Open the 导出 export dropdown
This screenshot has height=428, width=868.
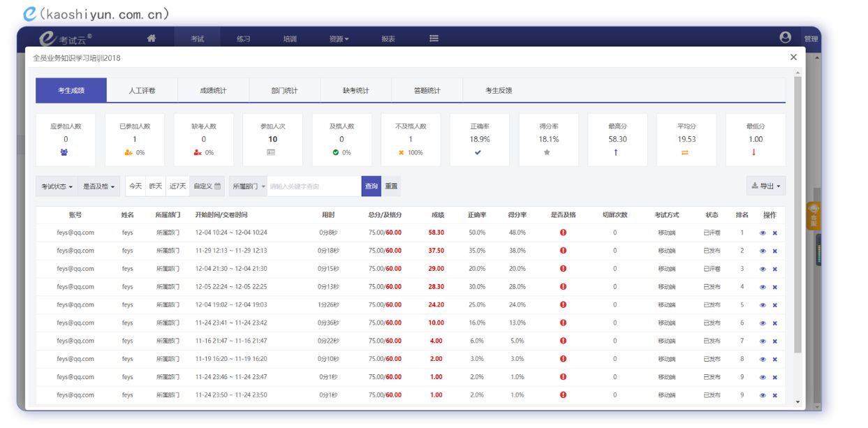(765, 186)
